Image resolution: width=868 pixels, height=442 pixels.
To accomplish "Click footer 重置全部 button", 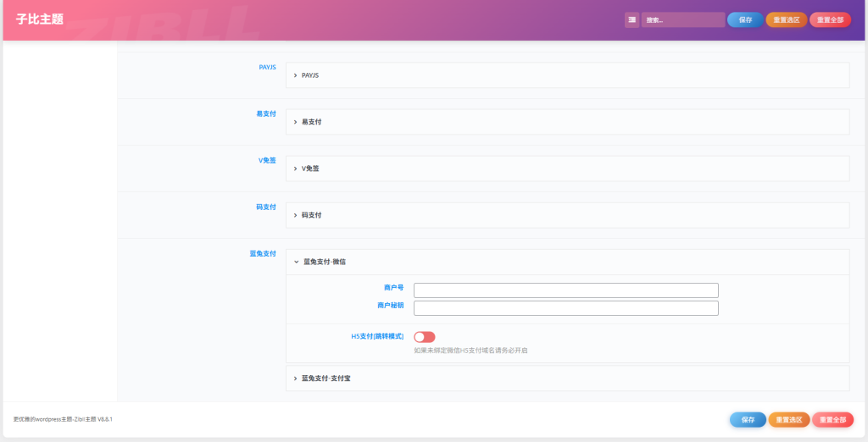I will [832, 420].
